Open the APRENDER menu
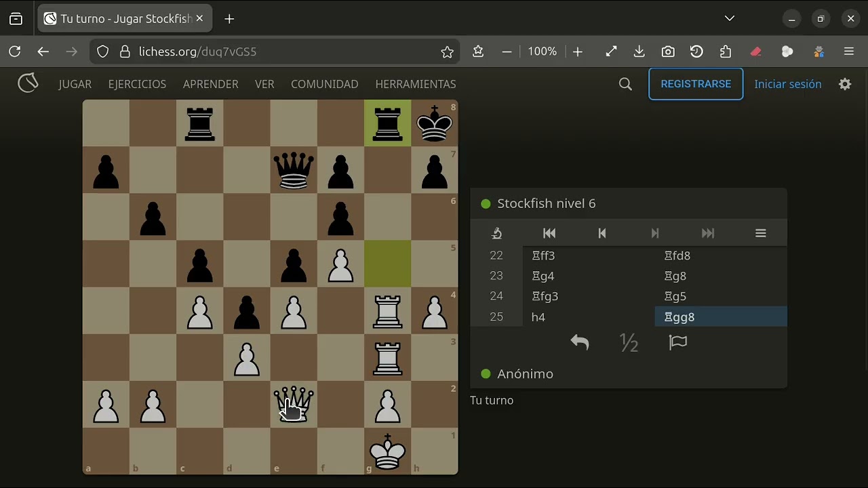Viewport: 868px width, 488px height. point(210,84)
